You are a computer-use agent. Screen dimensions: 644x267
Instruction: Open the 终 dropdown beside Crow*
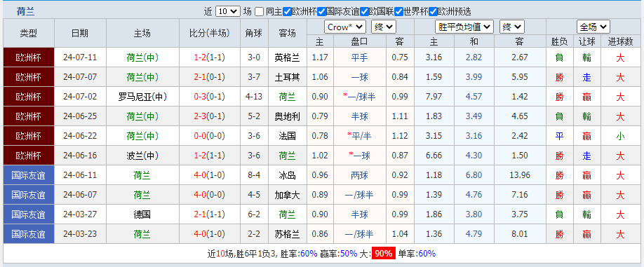[384, 27]
